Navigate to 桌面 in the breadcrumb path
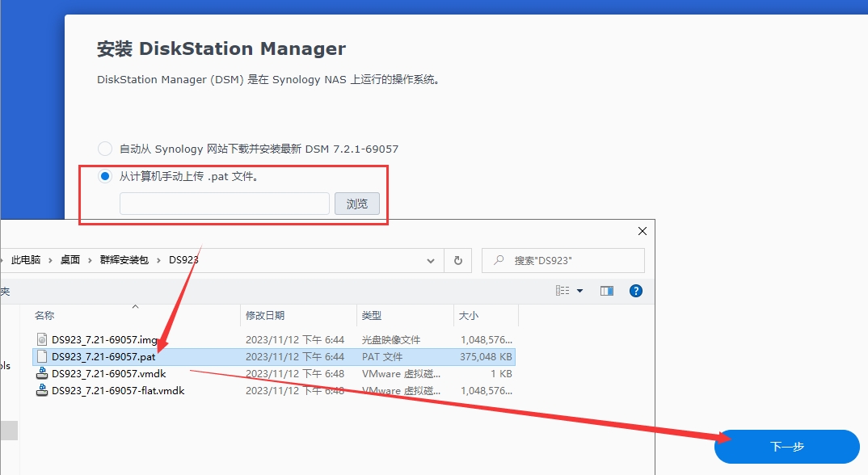 pyautogui.click(x=70, y=260)
